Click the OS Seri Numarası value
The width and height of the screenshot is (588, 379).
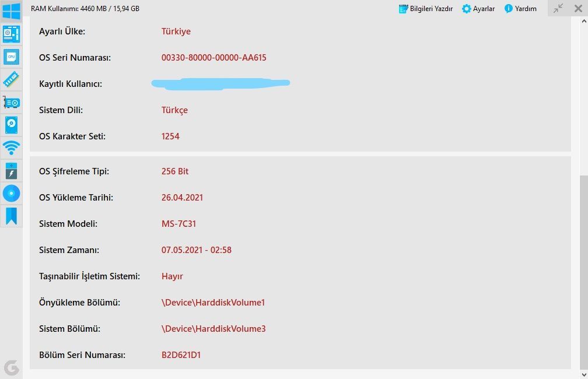tap(213, 58)
